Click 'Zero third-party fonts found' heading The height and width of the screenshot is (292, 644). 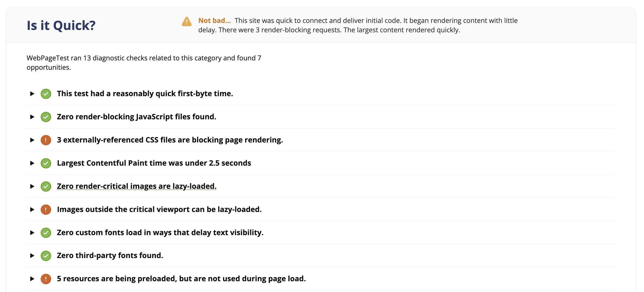click(x=110, y=255)
